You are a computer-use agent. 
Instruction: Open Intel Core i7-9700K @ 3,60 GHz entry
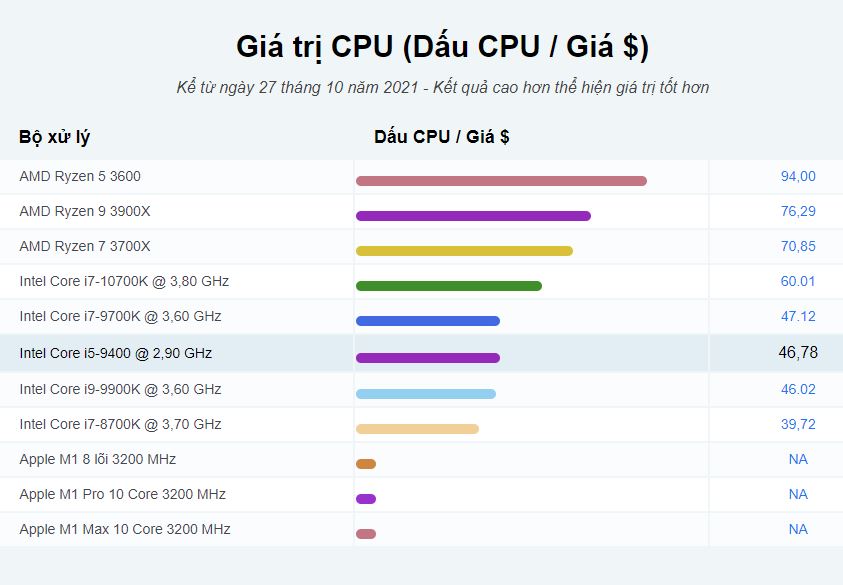(x=120, y=316)
